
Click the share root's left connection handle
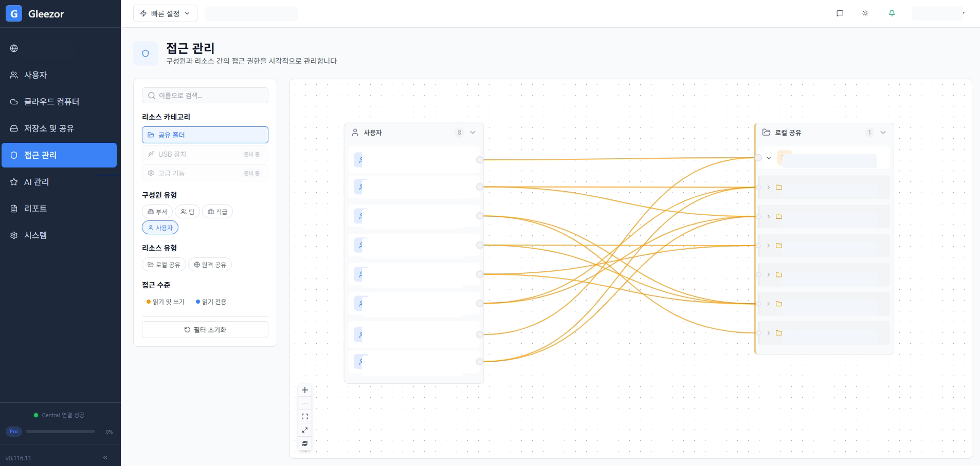click(x=758, y=158)
